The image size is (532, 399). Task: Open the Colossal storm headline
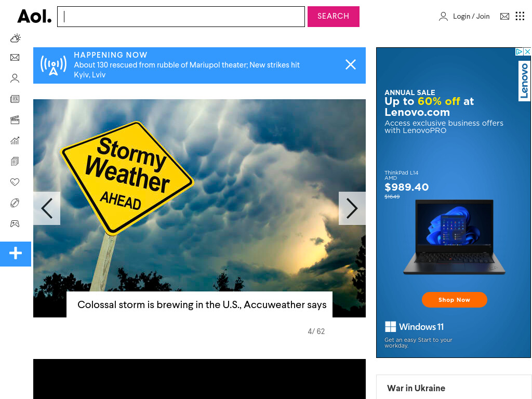202,304
